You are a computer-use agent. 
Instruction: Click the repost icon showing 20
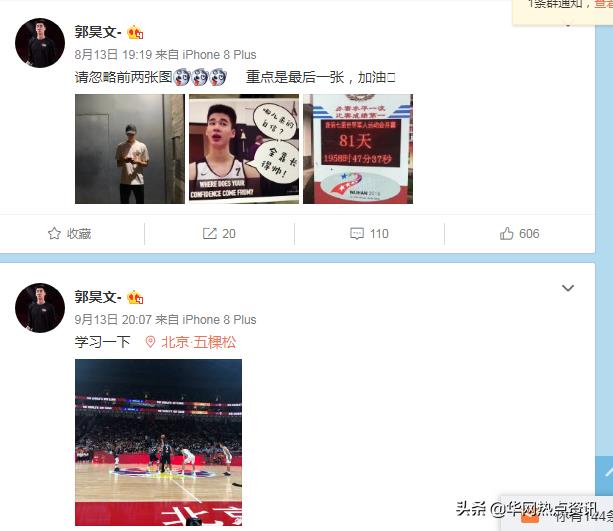click(210, 233)
